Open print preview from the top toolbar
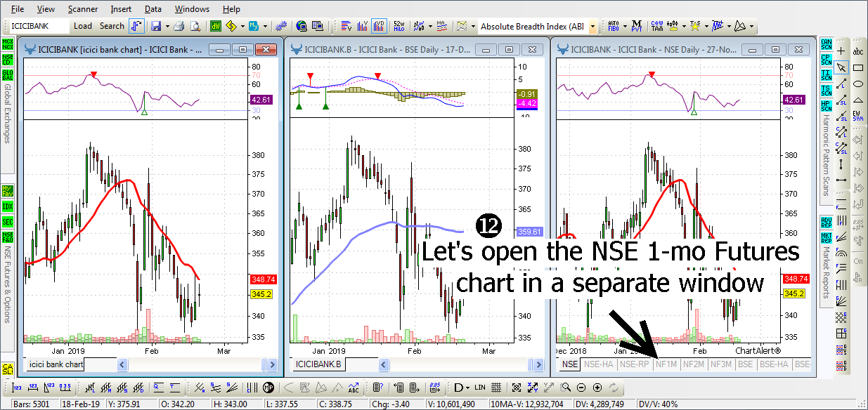 click(195, 26)
